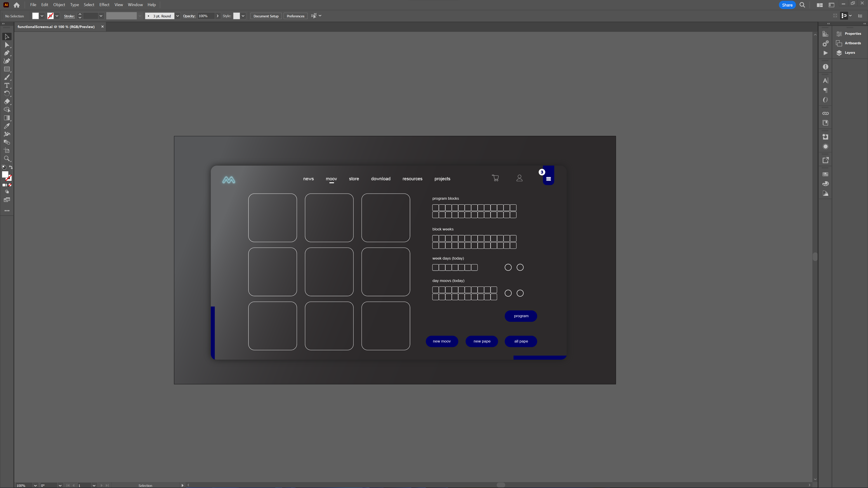
Task: Select the Rotate tool
Action: tap(7, 93)
